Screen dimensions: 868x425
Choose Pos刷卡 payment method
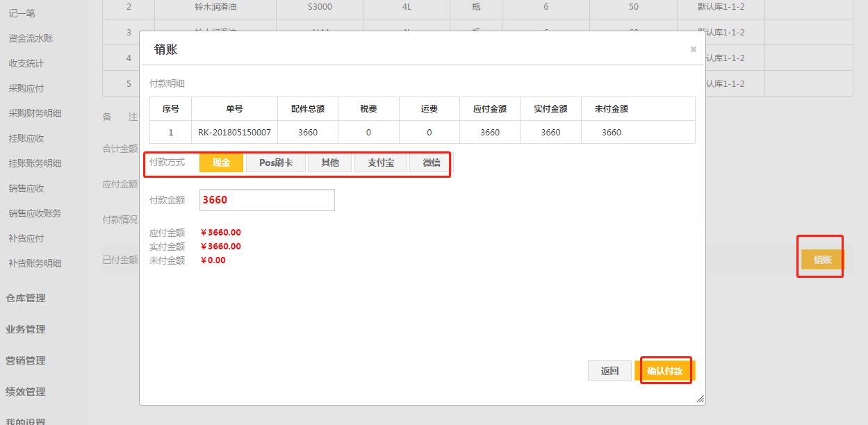(276, 162)
